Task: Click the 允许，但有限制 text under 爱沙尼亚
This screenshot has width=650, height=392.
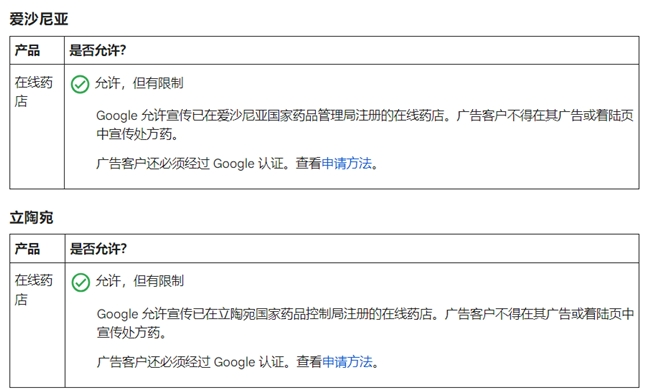Action: [x=139, y=83]
